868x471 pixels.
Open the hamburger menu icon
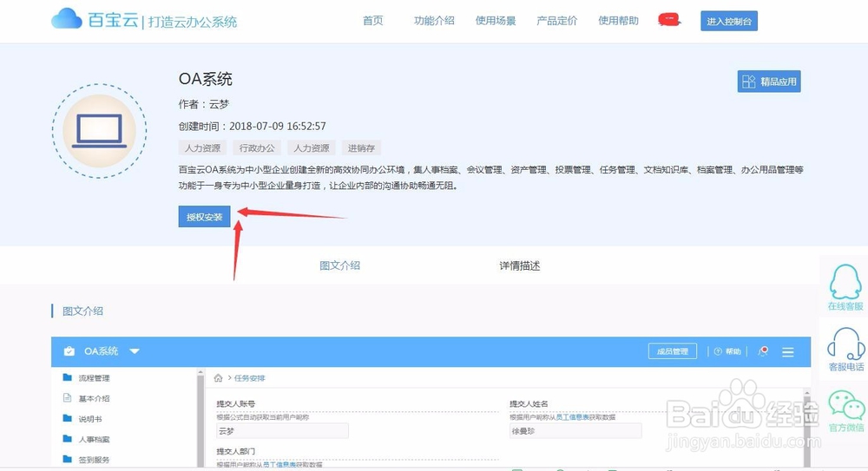tap(788, 352)
